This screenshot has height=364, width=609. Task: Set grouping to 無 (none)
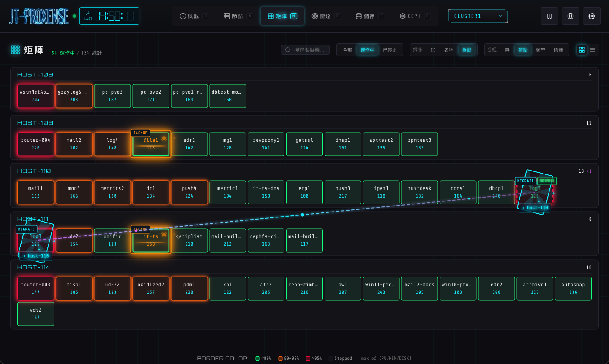point(508,50)
